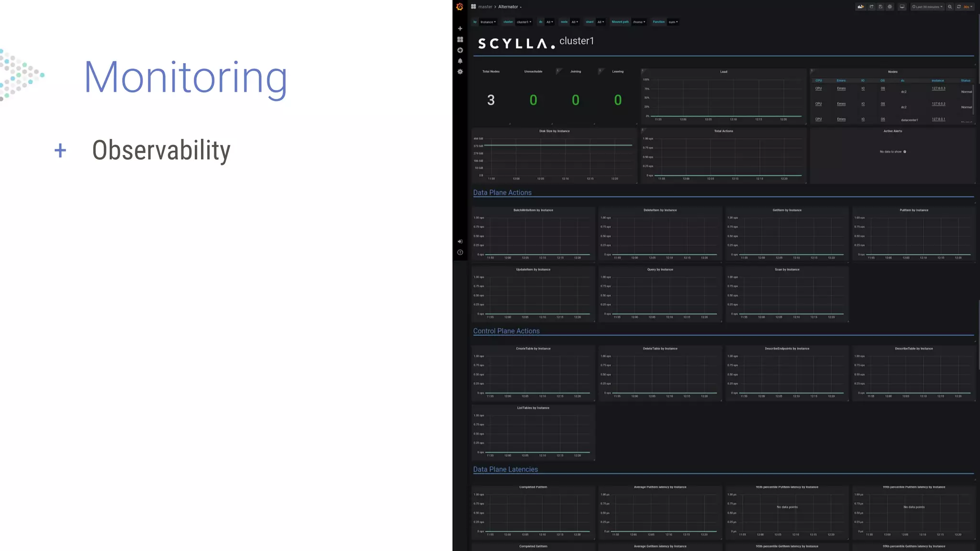This screenshot has width=980, height=551.
Task: Open 'Query by Instance' panel title
Action: [660, 269]
